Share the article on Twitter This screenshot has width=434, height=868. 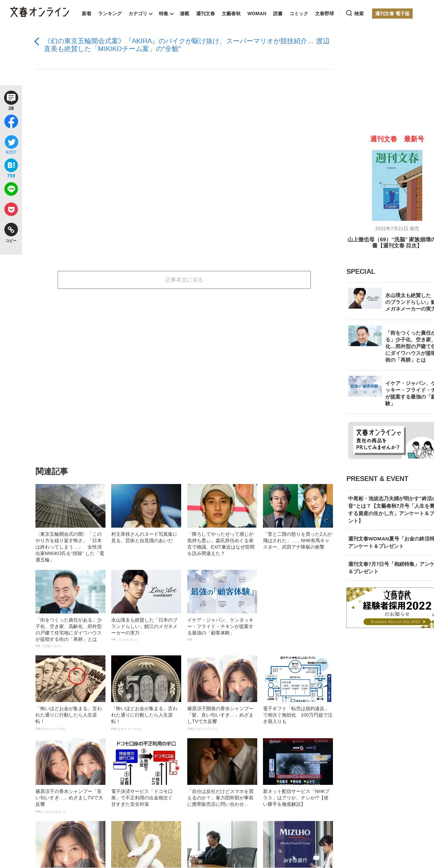(11, 142)
